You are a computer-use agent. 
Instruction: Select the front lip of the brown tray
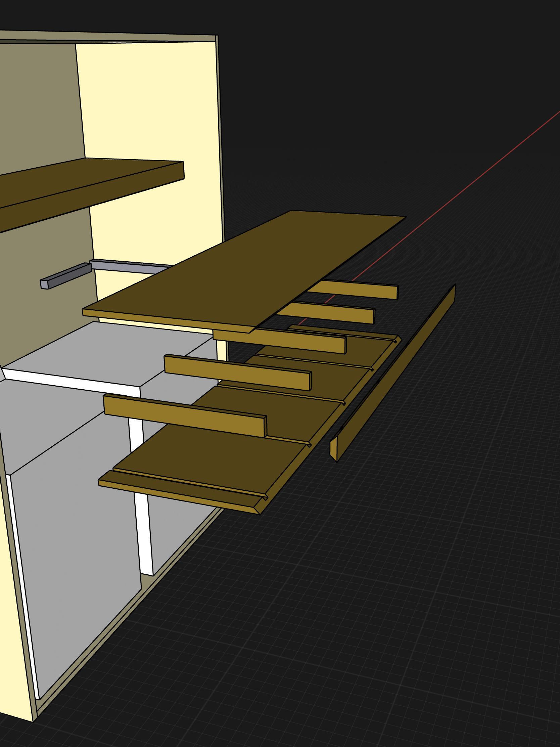[179, 493]
